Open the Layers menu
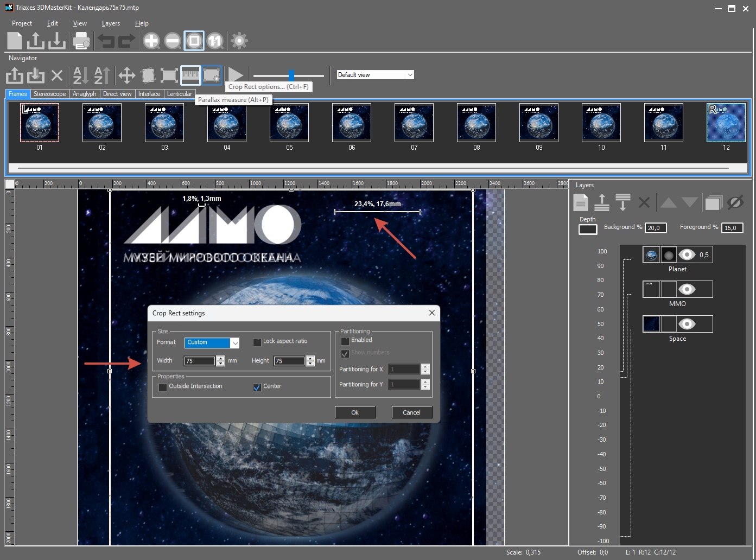This screenshot has height=560, width=756. pyautogui.click(x=111, y=23)
